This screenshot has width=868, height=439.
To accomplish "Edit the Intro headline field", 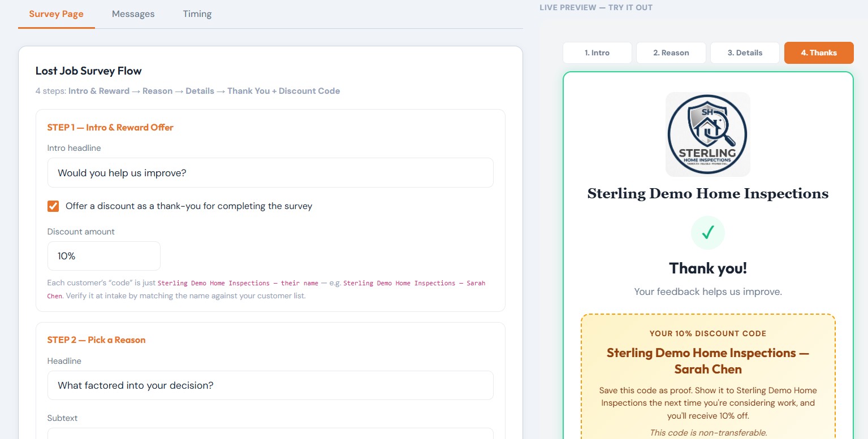I will (x=270, y=172).
